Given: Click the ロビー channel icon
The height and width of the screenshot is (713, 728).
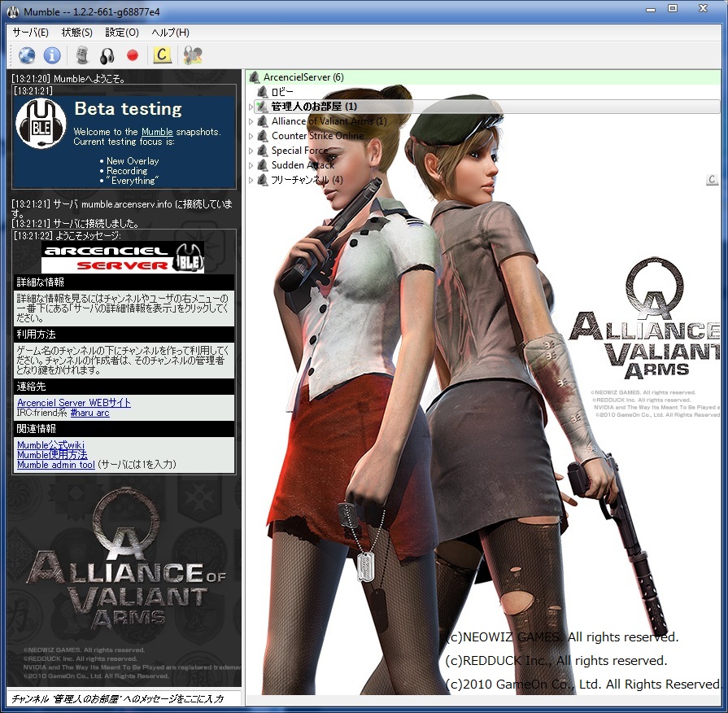Looking at the screenshot, I should pos(262,92).
